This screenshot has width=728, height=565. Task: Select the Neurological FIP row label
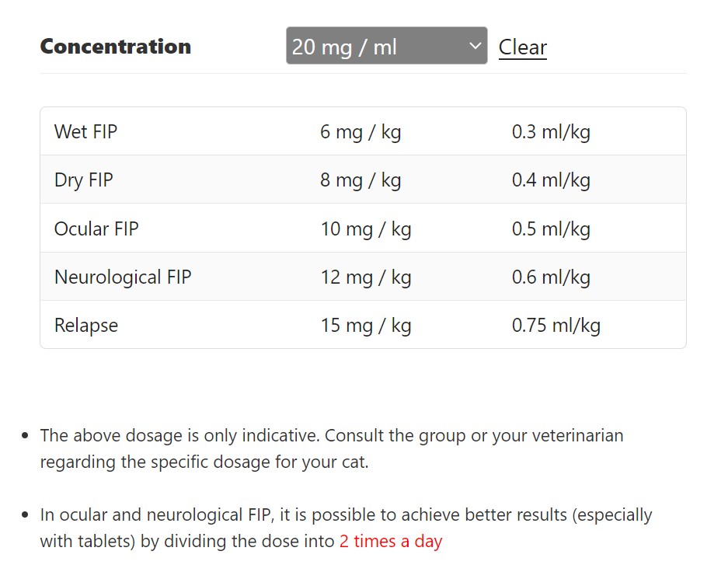pos(123,277)
